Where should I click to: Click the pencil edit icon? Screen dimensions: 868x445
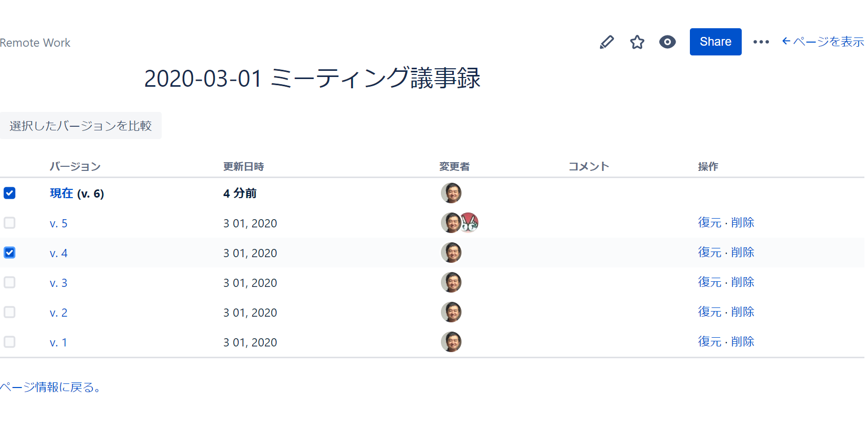[607, 42]
